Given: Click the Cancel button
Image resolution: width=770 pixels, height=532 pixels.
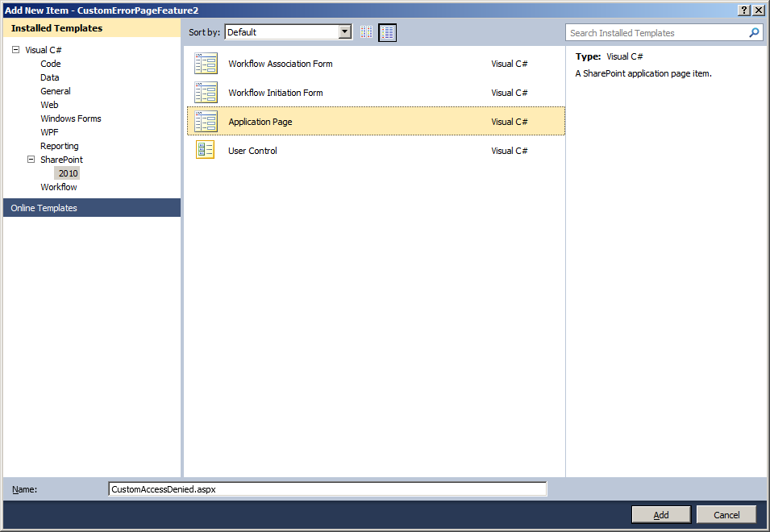Looking at the screenshot, I should [726, 515].
